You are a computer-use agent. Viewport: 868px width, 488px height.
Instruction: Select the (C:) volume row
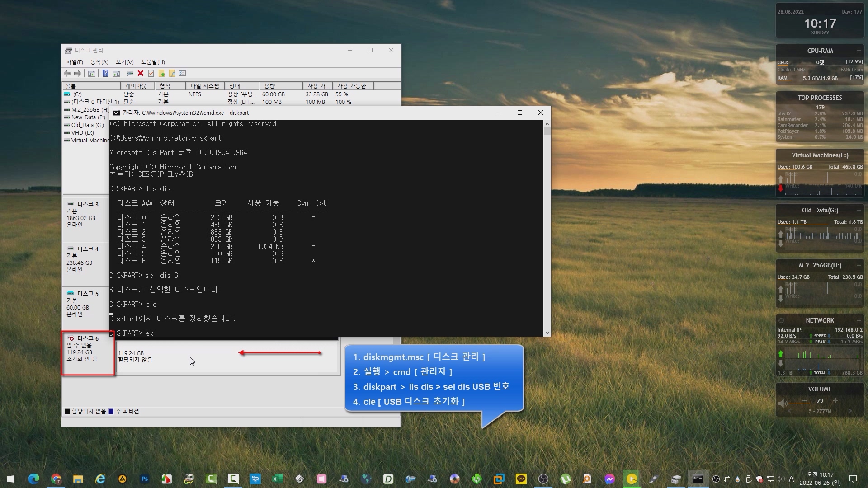[x=231, y=94]
